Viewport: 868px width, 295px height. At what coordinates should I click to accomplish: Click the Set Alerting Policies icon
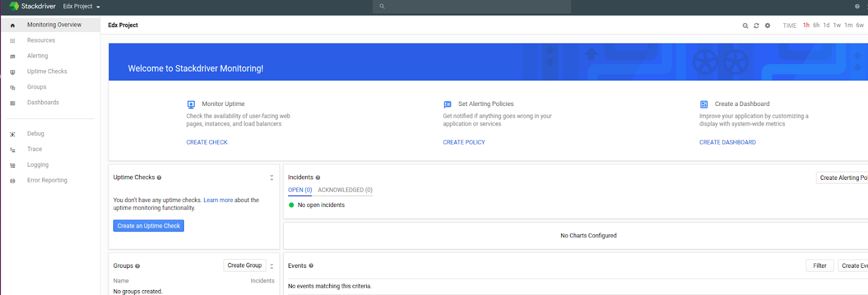[x=448, y=104]
